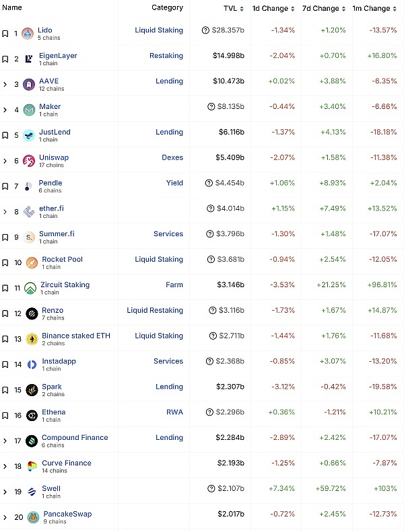Open the Liquid Restaking category link
Image resolution: width=404 pixels, height=532 pixels.
154,310
